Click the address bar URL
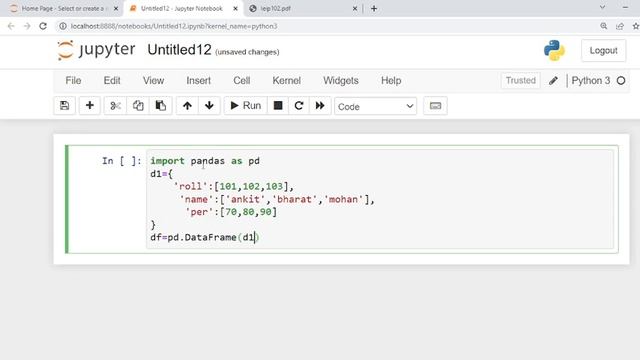Screen dimensions: 640x360 tap(174, 26)
